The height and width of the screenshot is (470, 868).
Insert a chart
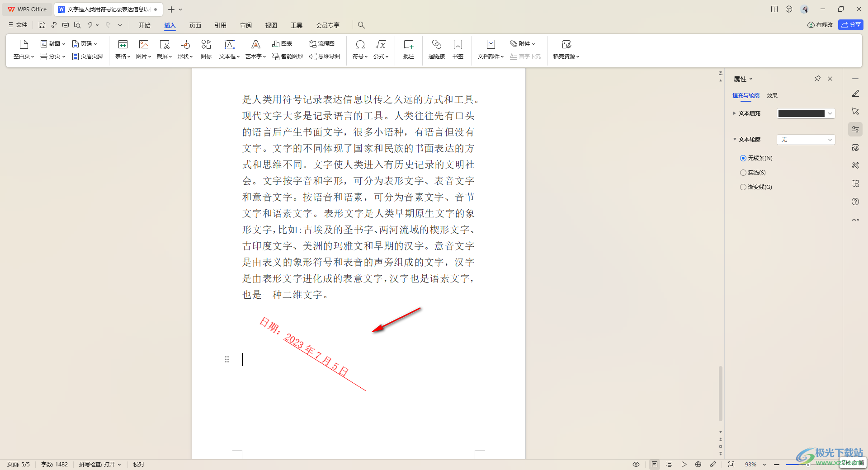[x=282, y=44]
